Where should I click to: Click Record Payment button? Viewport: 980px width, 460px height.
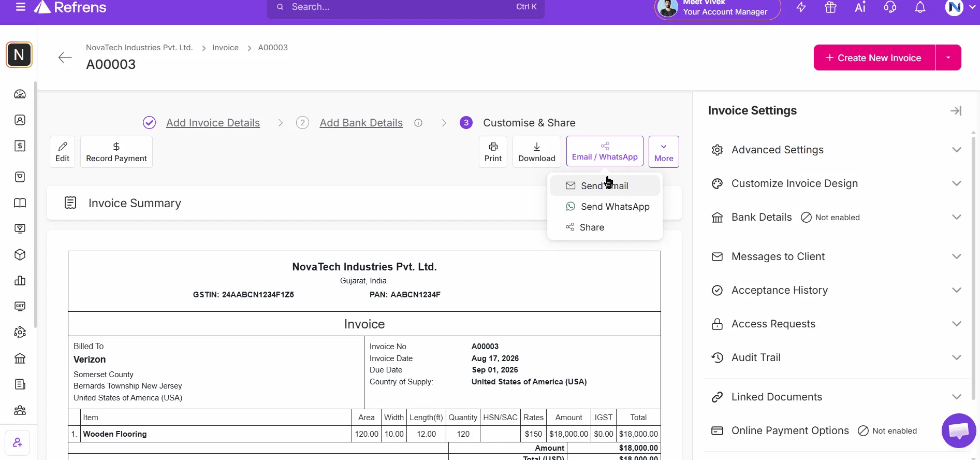pyautogui.click(x=116, y=152)
